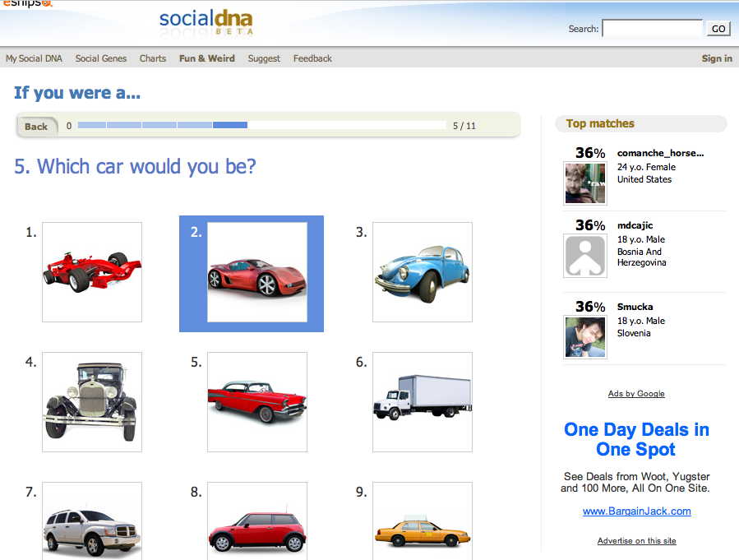
Task: Click the 'United States' country text
Action: click(644, 179)
